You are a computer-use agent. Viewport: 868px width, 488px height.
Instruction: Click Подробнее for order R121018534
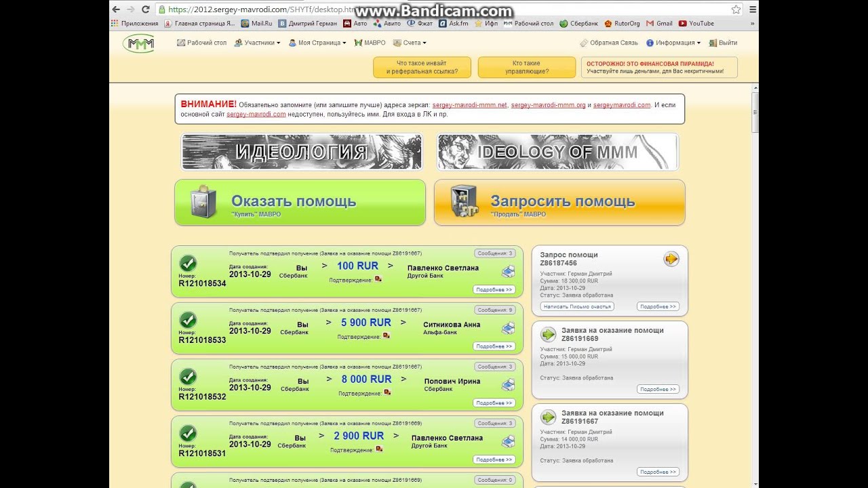(x=494, y=289)
